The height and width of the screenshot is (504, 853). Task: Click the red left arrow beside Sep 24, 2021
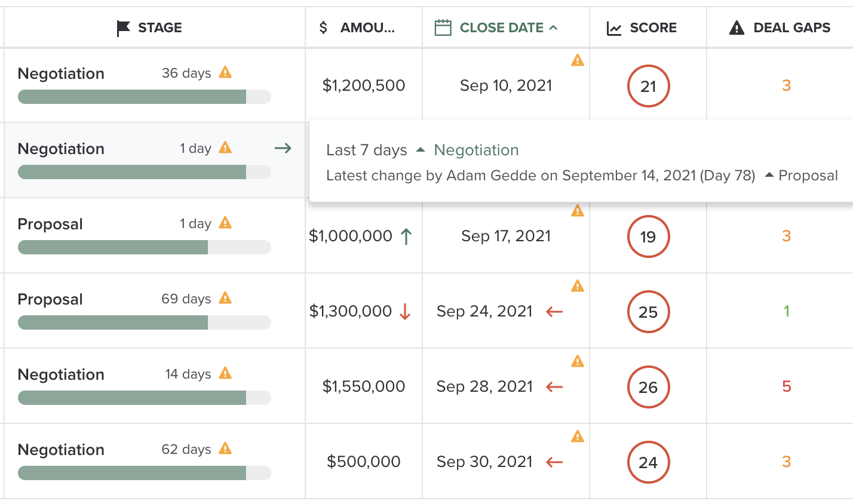[x=554, y=311]
